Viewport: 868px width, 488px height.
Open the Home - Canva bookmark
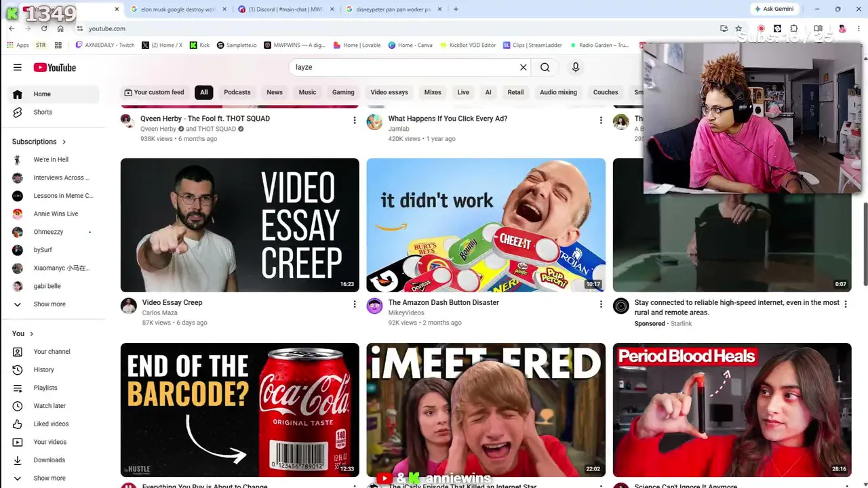410,45
